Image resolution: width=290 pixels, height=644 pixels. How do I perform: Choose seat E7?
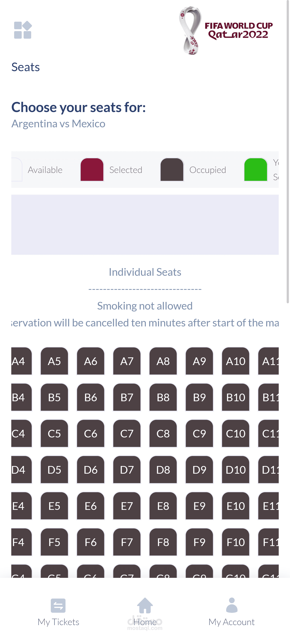coord(127,506)
